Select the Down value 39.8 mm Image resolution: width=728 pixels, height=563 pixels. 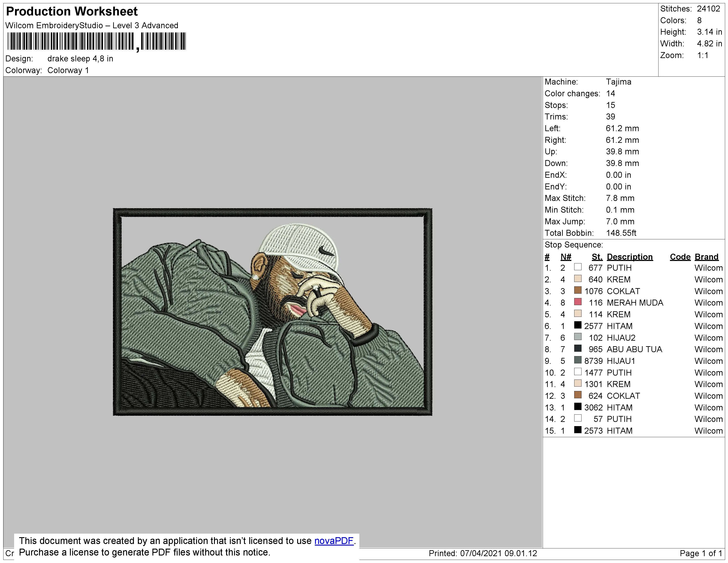(x=622, y=163)
